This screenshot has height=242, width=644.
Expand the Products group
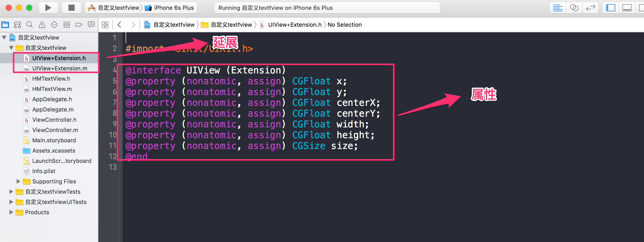pyautogui.click(x=11, y=212)
